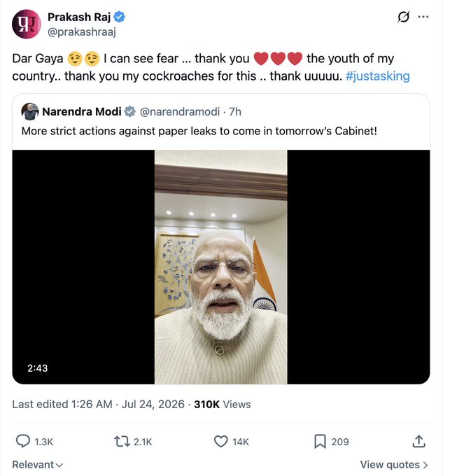Share the post via upload icon
Screen dimensions: 450x476
[x=419, y=441]
